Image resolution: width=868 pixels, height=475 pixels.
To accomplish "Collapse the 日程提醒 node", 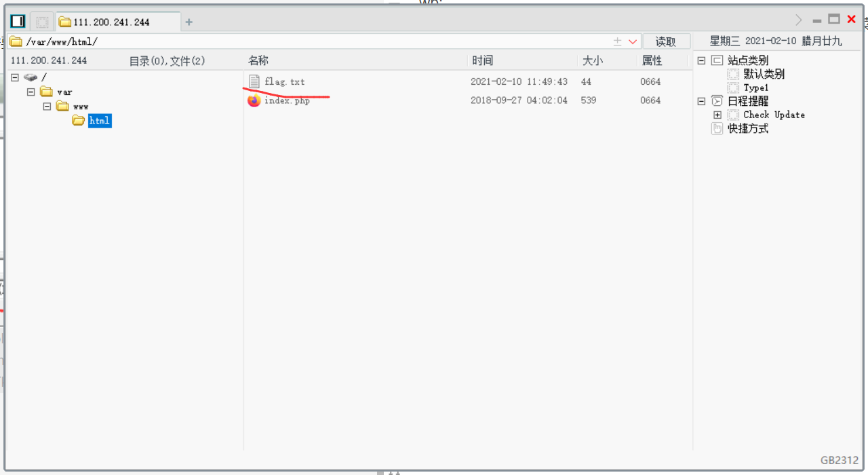I will (701, 101).
